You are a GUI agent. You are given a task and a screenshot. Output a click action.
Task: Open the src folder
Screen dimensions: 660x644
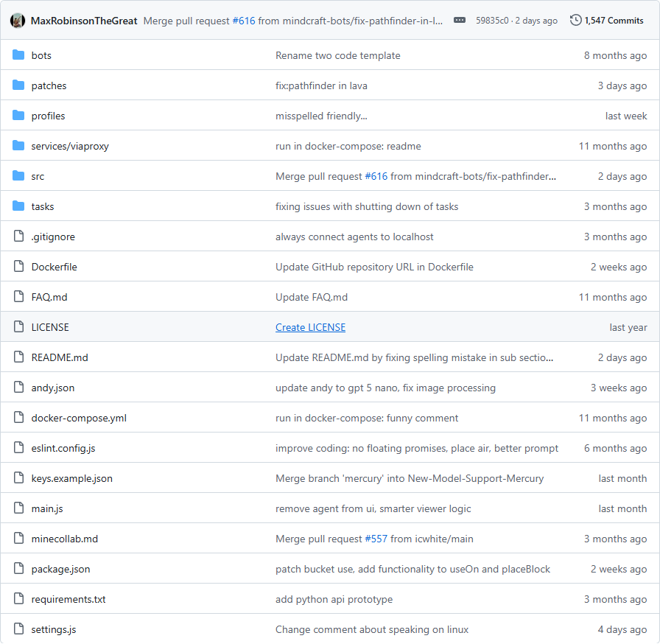(38, 176)
